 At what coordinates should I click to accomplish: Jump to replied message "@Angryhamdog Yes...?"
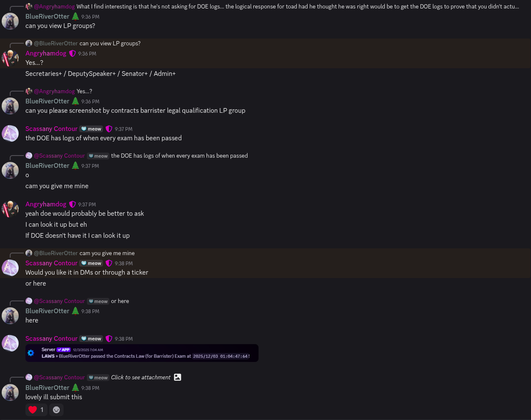(x=84, y=91)
